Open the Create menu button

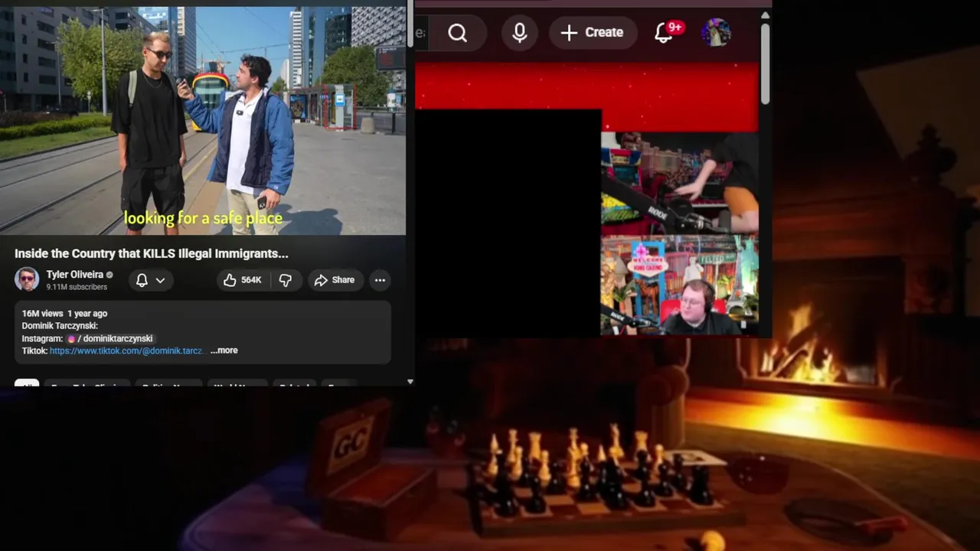[593, 33]
